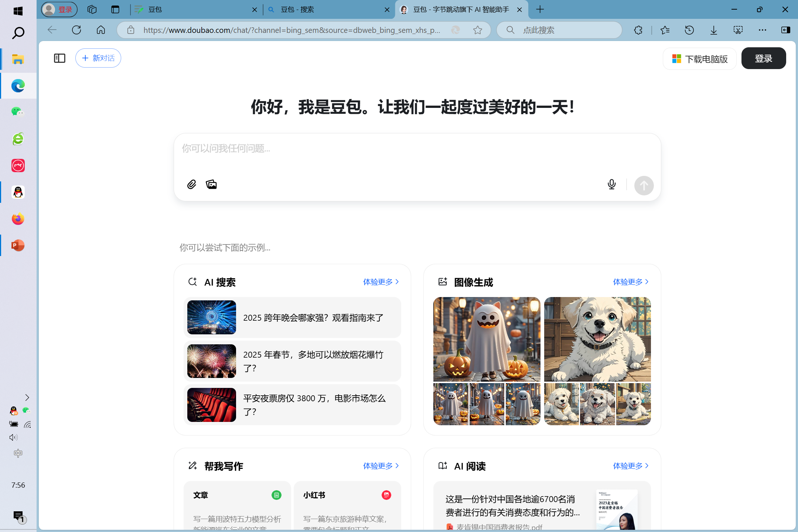The image size is (798, 532).
Task: Click the 图像生成 heading icon
Action: (443, 282)
